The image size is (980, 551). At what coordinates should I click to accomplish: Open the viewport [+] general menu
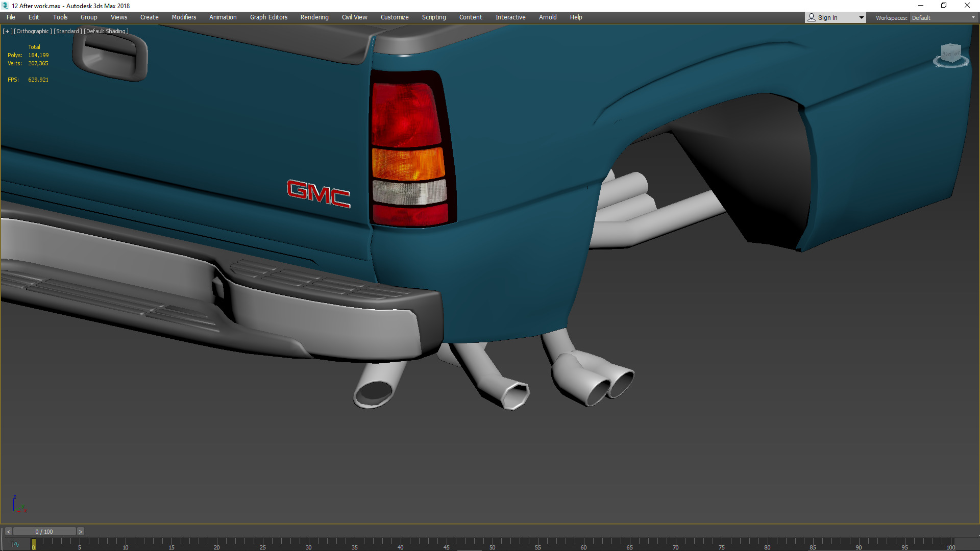(7, 31)
